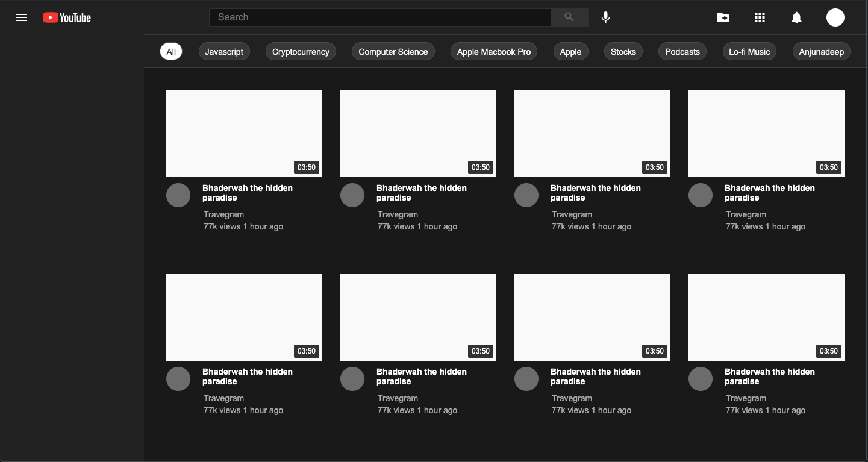Switch to the Cryptocurrency category
Image resolution: width=868 pixels, height=462 pixels.
pos(301,51)
